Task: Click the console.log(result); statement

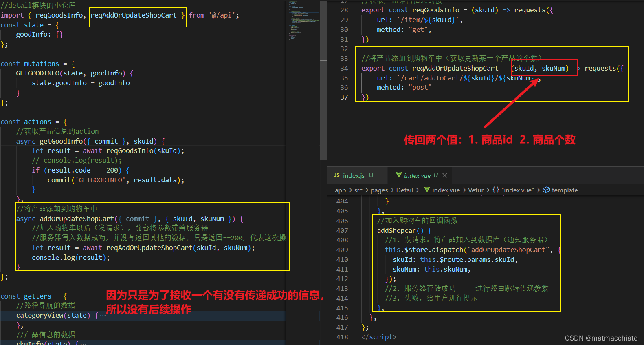Action: pyautogui.click(x=71, y=258)
